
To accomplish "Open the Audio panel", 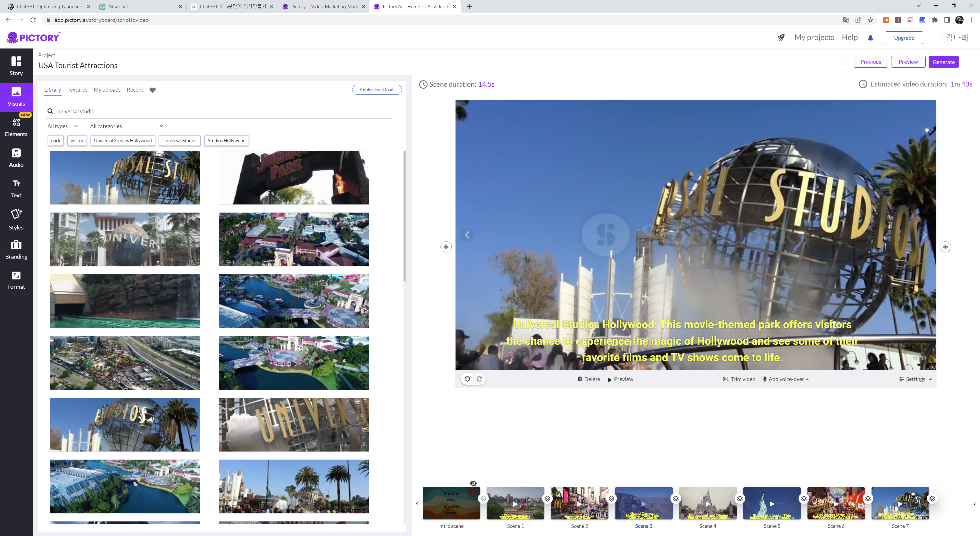I will (x=16, y=157).
